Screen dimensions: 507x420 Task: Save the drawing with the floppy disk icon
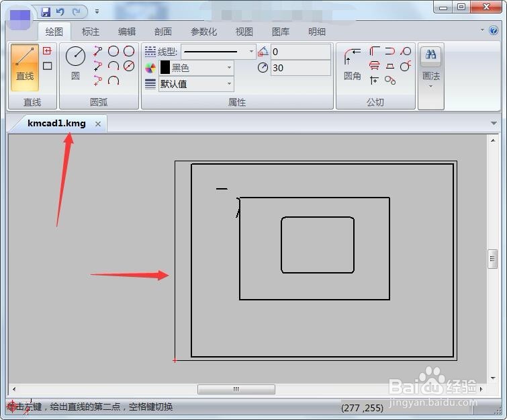46,12
